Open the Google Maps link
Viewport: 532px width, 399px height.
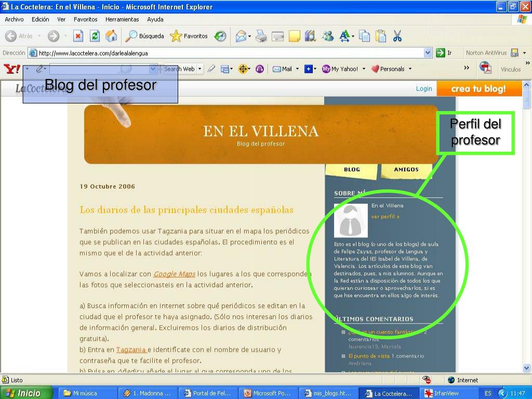point(175,274)
